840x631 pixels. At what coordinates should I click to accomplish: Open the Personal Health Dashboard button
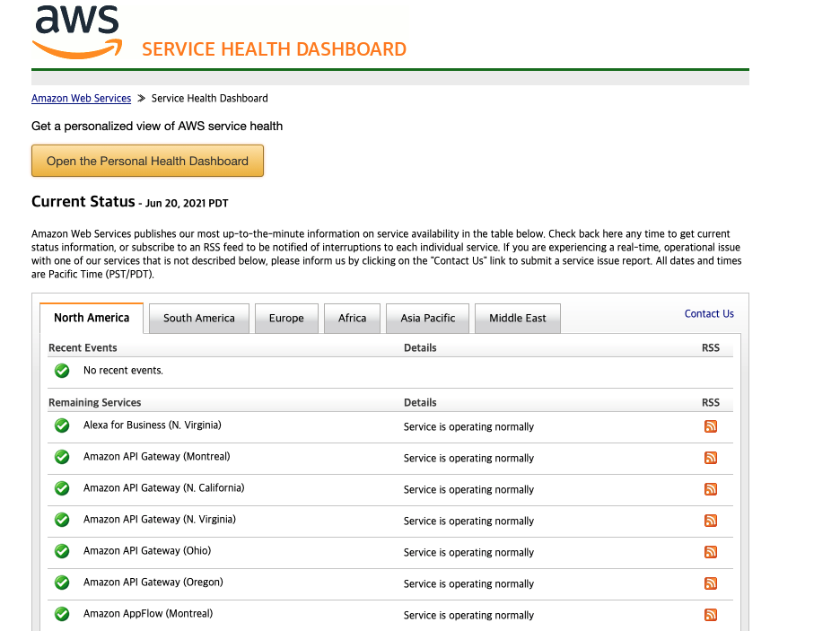[x=147, y=161]
